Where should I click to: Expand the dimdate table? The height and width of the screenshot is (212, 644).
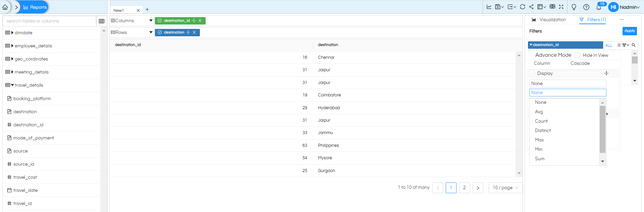point(12,33)
